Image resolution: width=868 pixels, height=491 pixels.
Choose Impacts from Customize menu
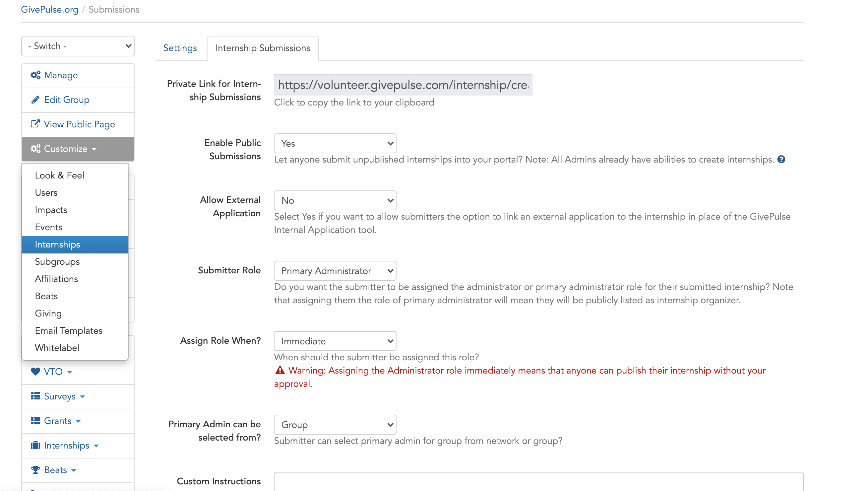point(75,210)
